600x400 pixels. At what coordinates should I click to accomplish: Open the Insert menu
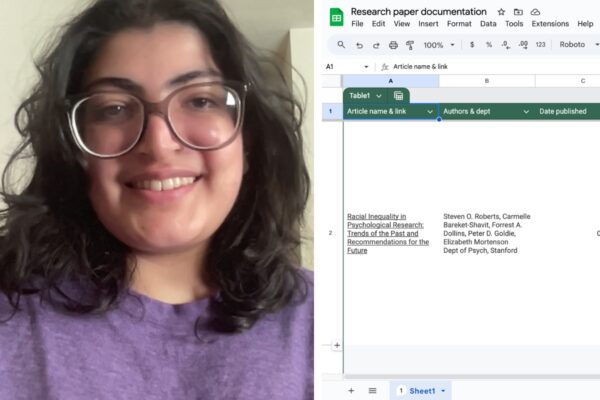tap(428, 24)
